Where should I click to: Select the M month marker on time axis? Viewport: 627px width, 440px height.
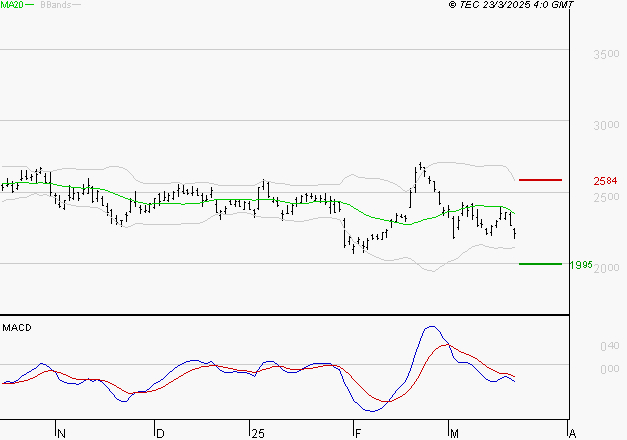click(x=452, y=434)
